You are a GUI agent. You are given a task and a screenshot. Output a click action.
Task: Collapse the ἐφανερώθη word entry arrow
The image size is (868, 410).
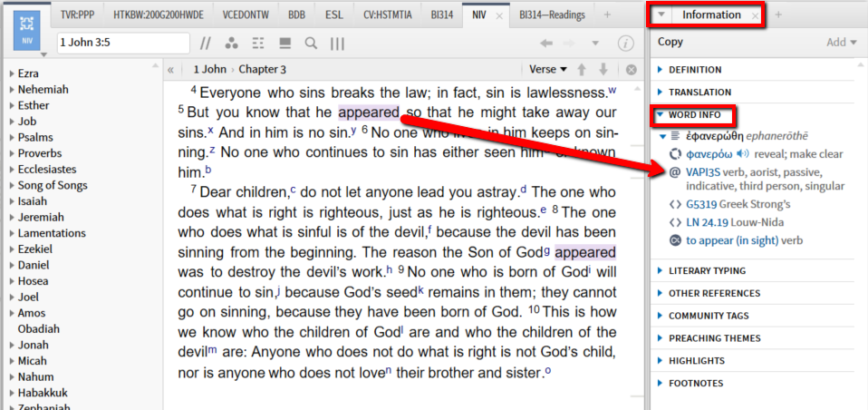click(x=662, y=136)
